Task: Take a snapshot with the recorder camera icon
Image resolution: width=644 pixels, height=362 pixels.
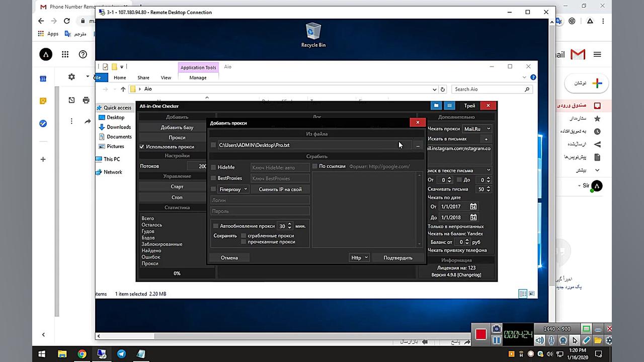Action: [497, 329]
